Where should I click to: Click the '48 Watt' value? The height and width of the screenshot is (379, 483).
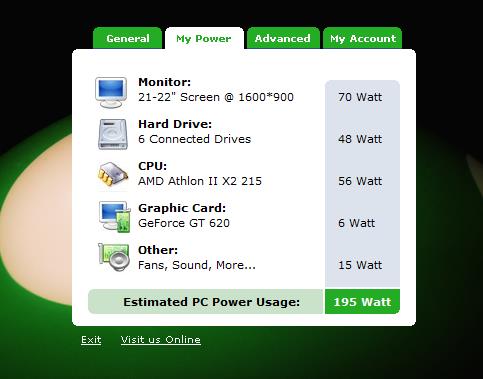pyautogui.click(x=360, y=139)
